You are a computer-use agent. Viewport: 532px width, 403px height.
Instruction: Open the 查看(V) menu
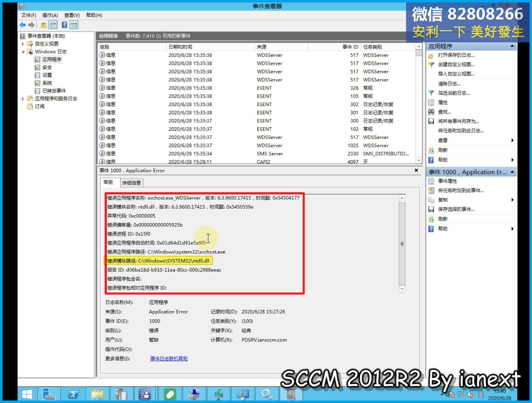(x=72, y=15)
